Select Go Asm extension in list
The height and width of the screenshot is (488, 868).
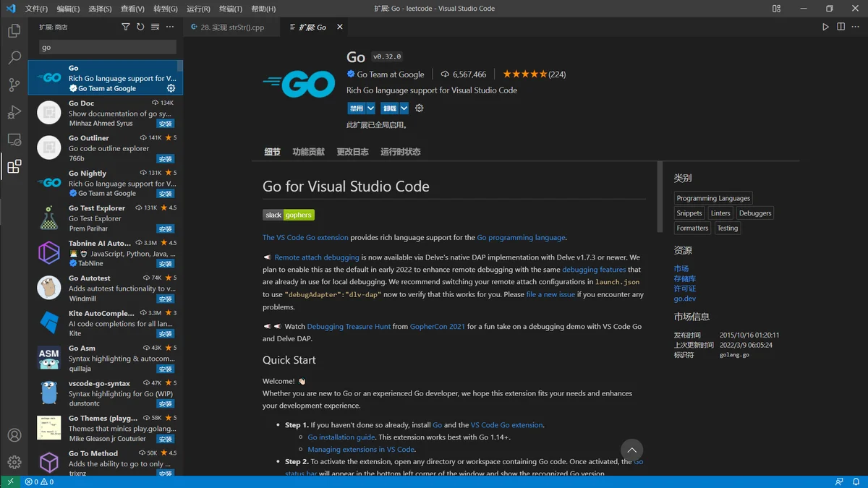[106, 358]
